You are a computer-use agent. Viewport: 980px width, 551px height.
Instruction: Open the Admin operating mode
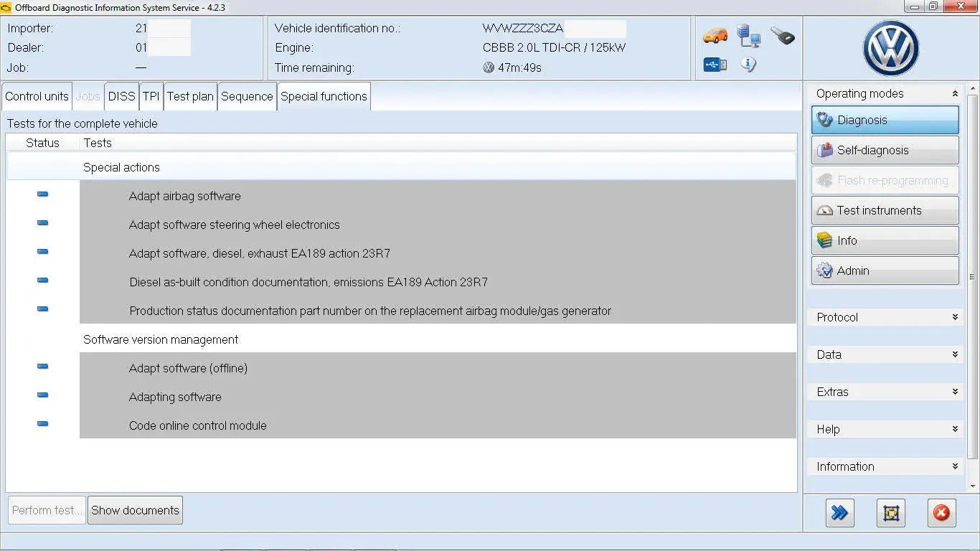pyautogui.click(x=885, y=270)
